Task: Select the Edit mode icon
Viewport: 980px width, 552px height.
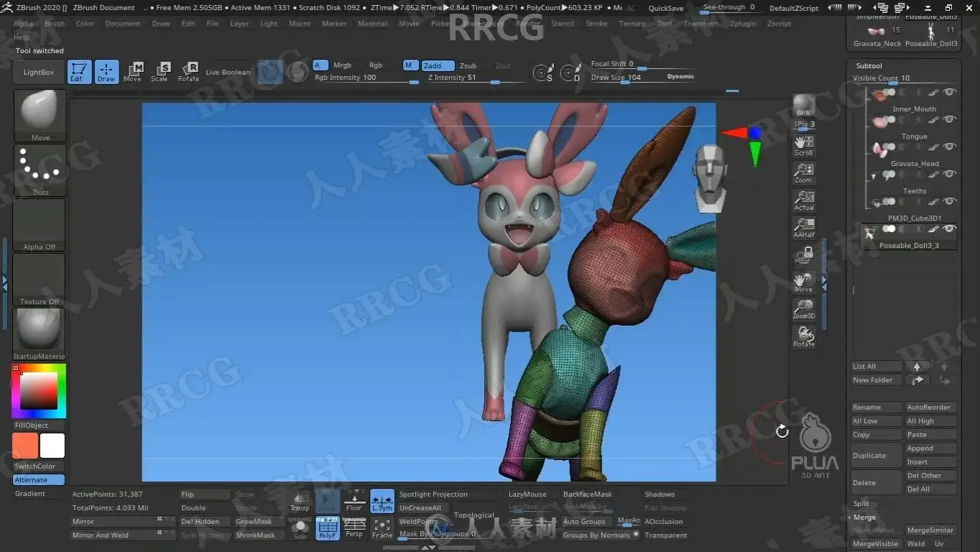Action: tap(79, 72)
